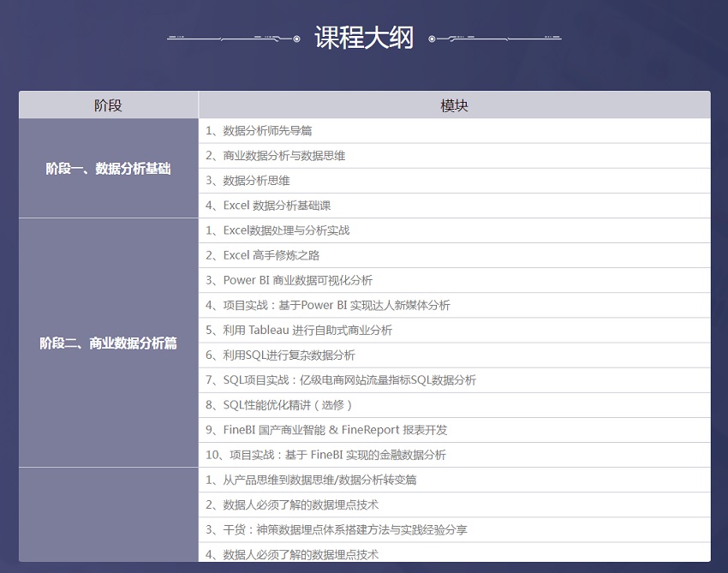Click the 模块 column header
This screenshot has height=573, width=728.
click(455, 105)
